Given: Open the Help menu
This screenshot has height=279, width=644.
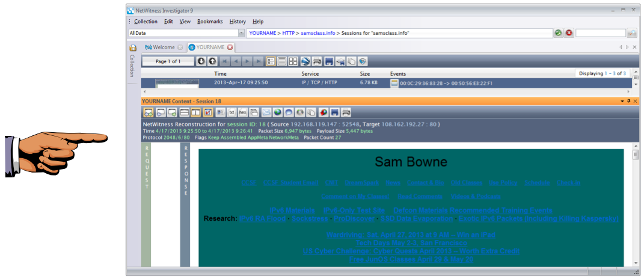Looking at the screenshot, I should click(x=258, y=22).
